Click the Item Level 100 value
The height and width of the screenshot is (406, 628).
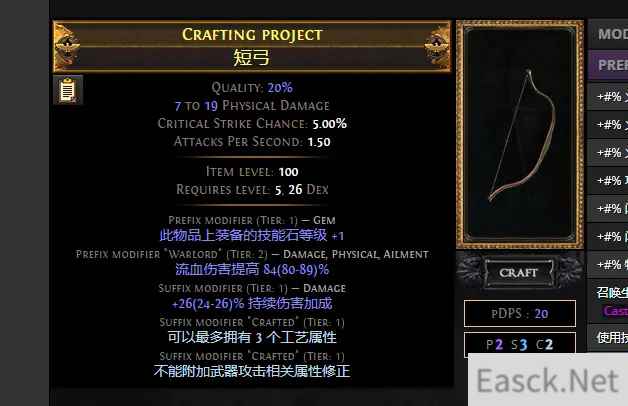pyautogui.click(x=288, y=172)
